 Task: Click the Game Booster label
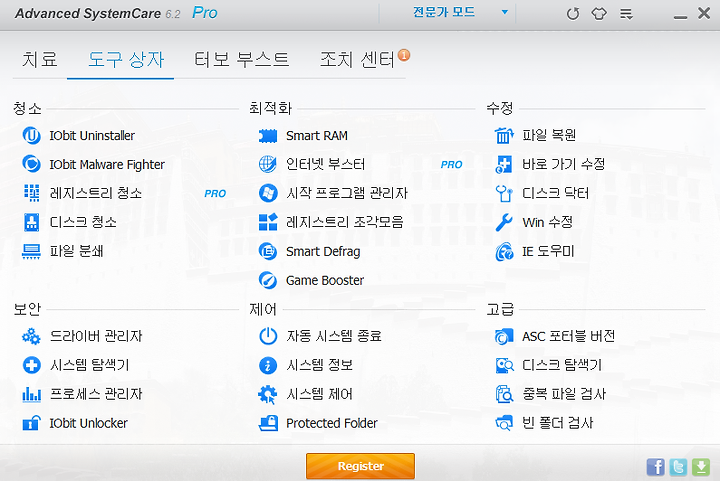(x=325, y=280)
